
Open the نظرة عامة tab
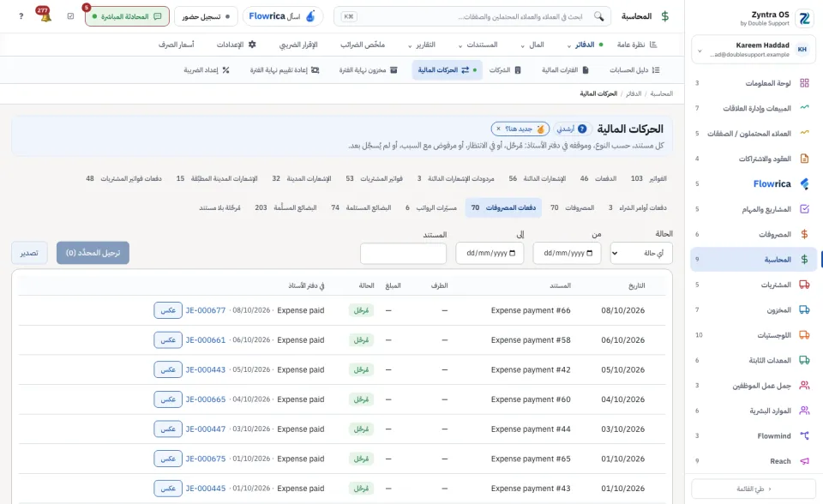(x=637, y=45)
